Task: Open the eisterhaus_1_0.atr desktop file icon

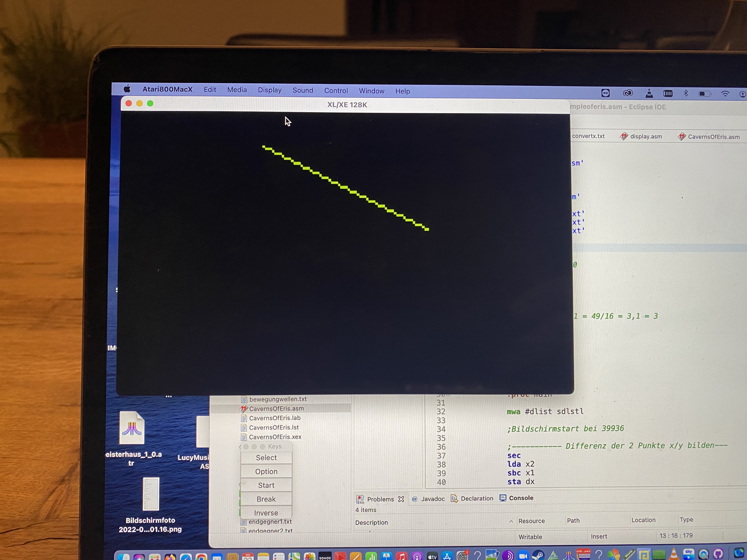Action: [132, 428]
